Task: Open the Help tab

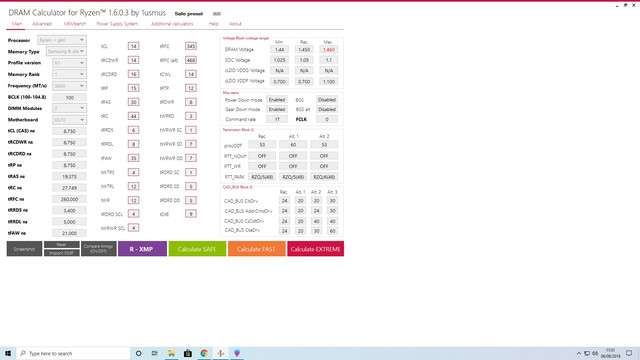Action: pos(213,24)
